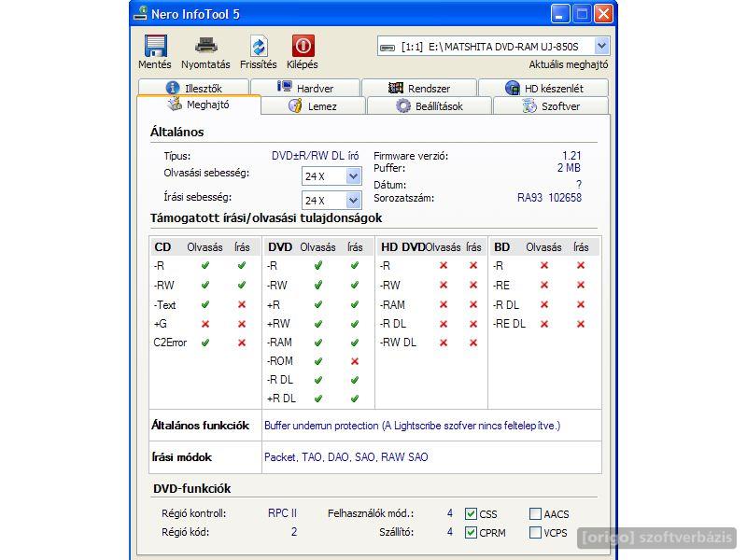Click the red X for BD -R olvasás

tap(544, 265)
